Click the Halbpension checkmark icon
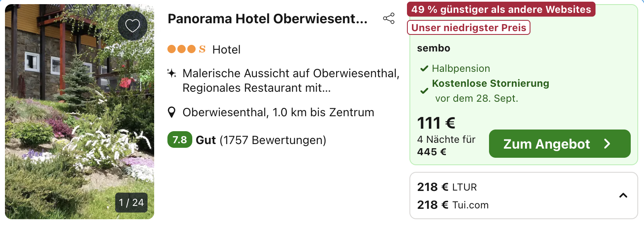This screenshot has height=225, width=644. [424, 68]
